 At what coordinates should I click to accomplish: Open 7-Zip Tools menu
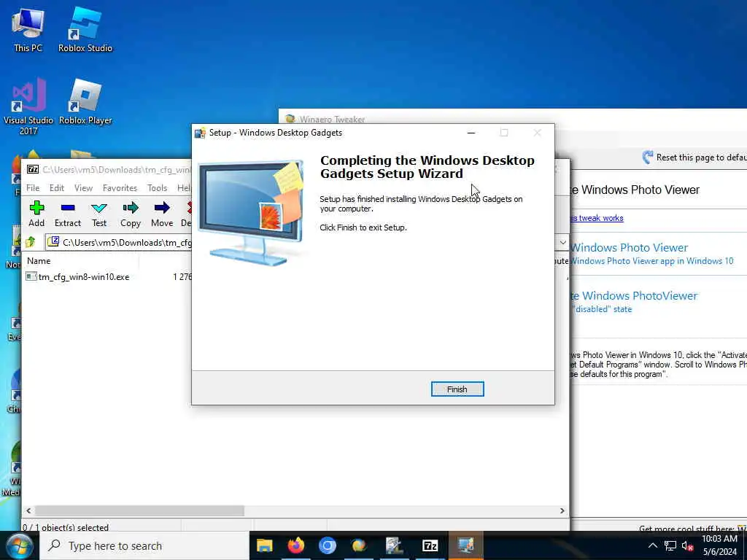(158, 188)
